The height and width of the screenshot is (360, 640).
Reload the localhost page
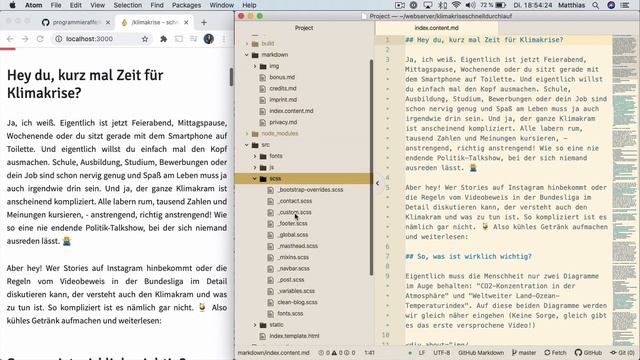click(40, 39)
